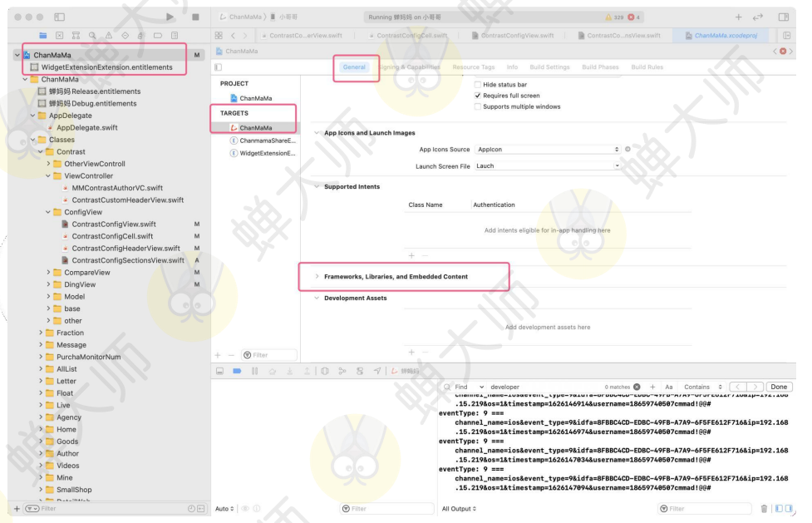Switch to the Build Settings tab
The image size is (812, 523).
pyautogui.click(x=549, y=67)
